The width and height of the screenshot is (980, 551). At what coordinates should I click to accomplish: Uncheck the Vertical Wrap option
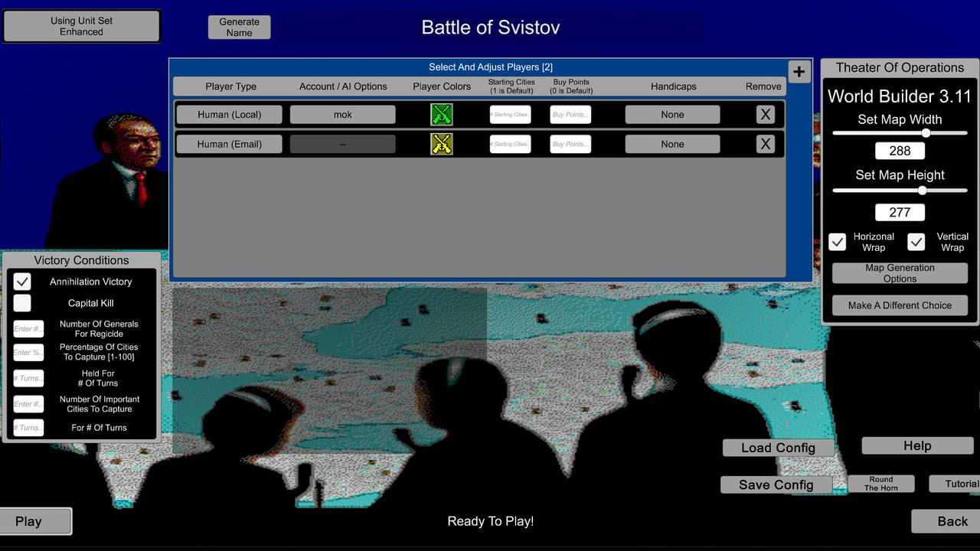coord(916,242)
